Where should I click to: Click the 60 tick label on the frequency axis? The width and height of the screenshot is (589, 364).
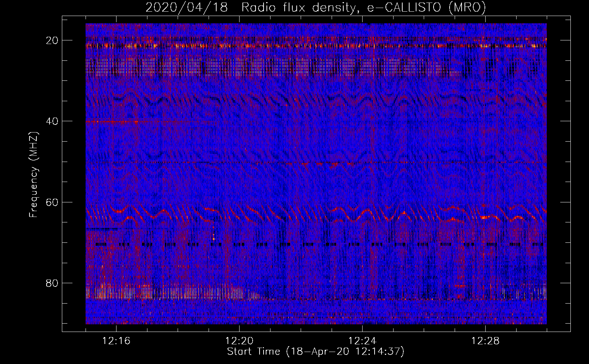coord(52,202)
